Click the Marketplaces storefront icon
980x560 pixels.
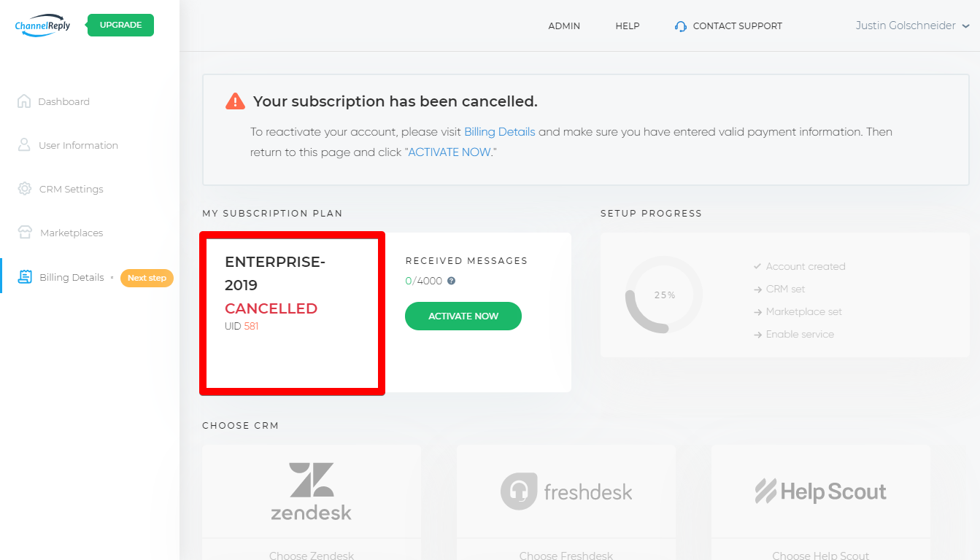point(25,233)
